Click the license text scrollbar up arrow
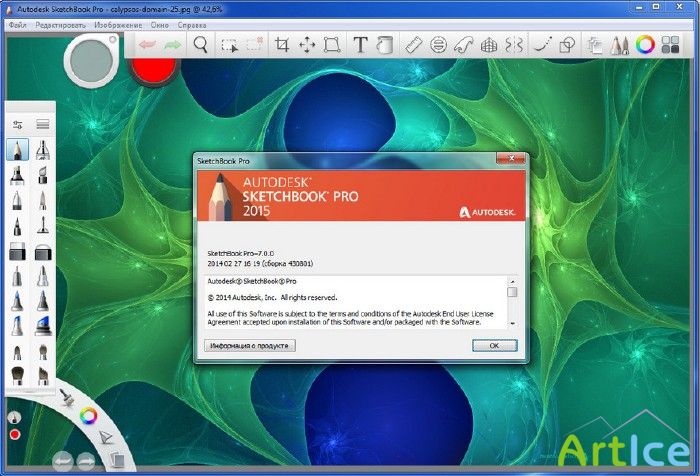700x476 pixels. [x=512, y=281]
